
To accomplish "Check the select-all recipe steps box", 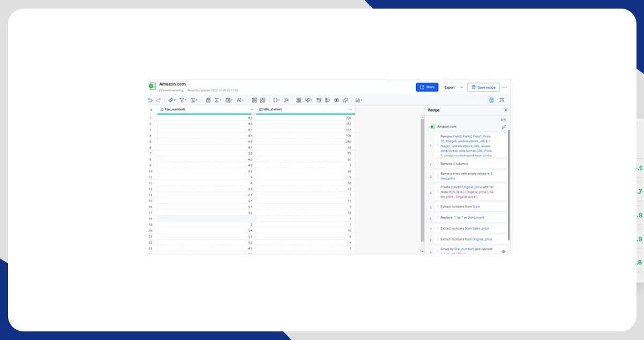I will tap(431, 120).
